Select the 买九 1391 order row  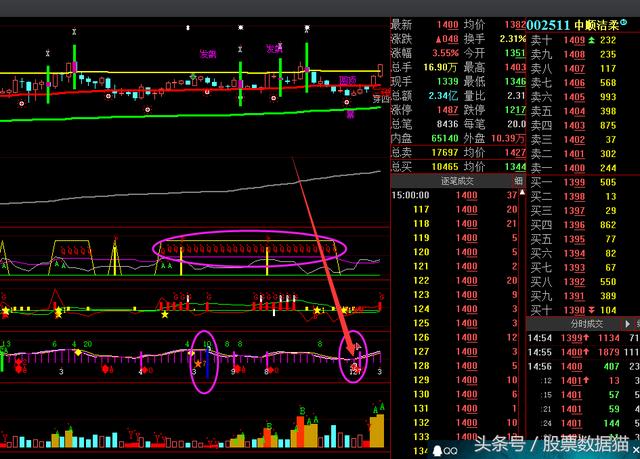click(x=573, y=296)
